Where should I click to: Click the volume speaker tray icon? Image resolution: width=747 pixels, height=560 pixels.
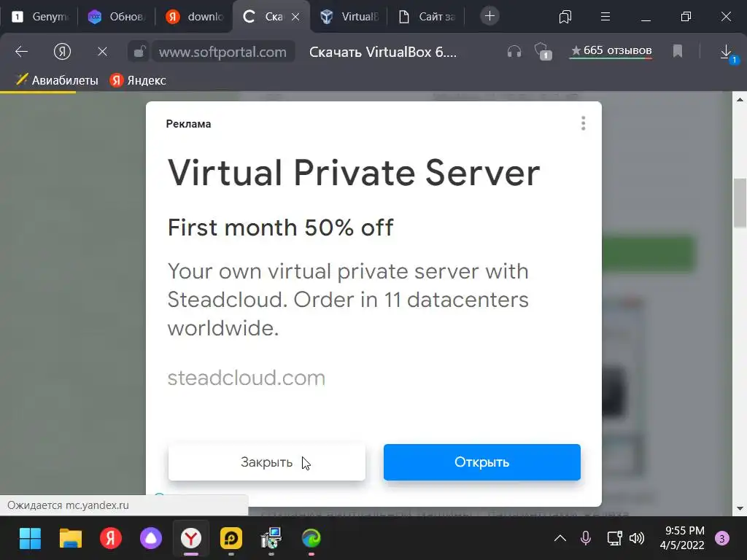pyautogui.click(x=636, y=539)
